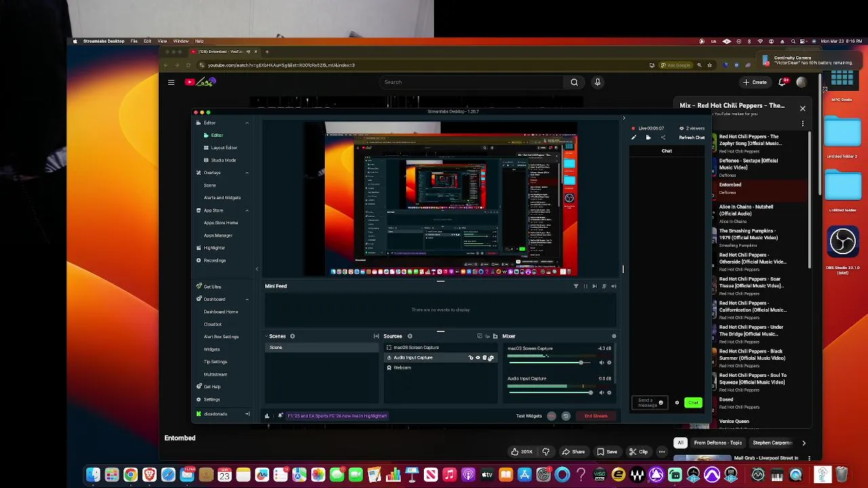The width and height of the screenshot is (868, 488).
Task: Pause the Mini Feed alert queue
Action: tap(586, 286)
